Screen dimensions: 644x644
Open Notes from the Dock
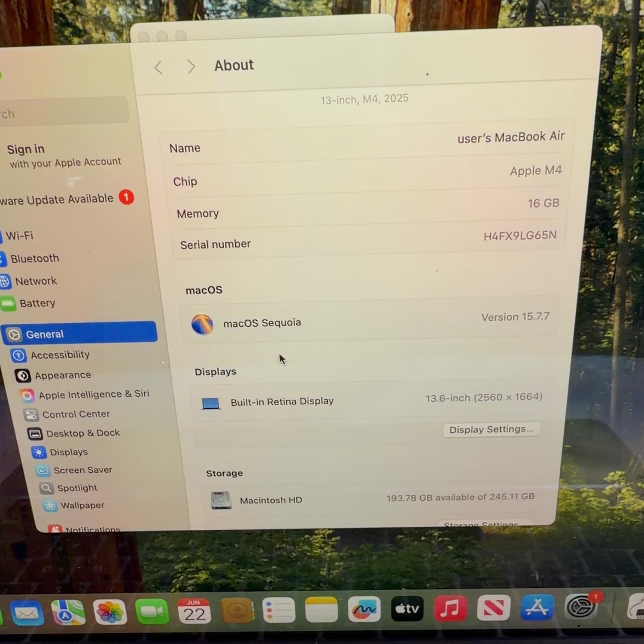coord(321,609)
